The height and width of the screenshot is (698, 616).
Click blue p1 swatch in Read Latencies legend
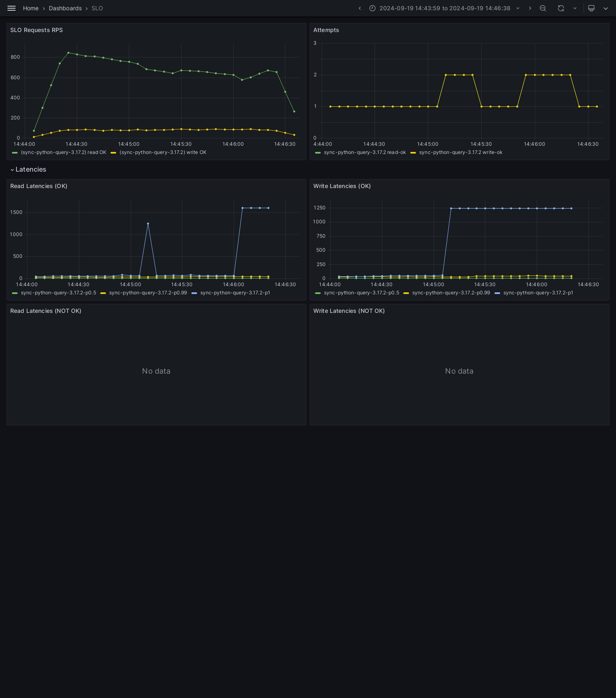pos(194,293)
